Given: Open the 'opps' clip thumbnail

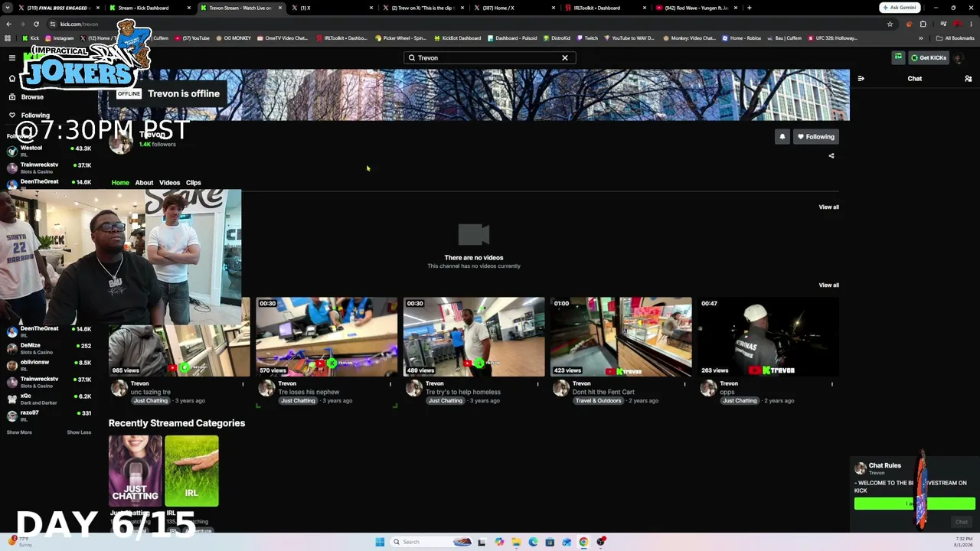Looking at the screenshot, I should pos(768,337).
